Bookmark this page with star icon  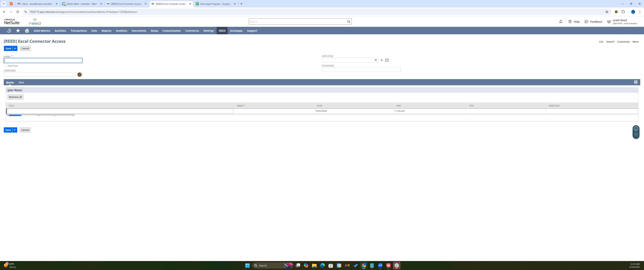tap(607, 12)
